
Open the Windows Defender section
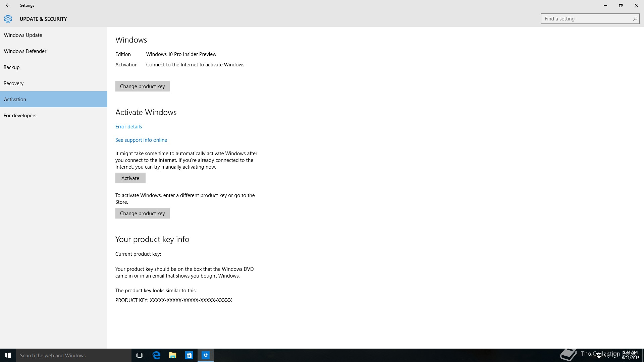(54, 51)
